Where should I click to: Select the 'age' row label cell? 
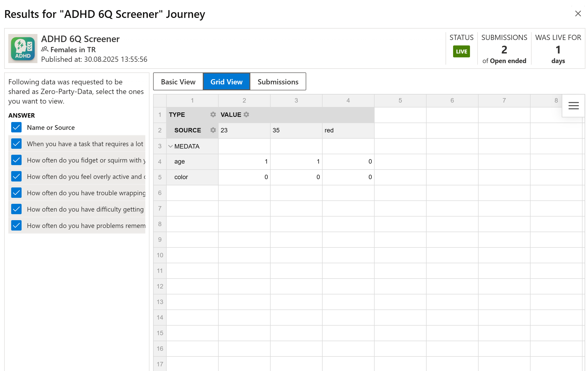(x=192, y=161)
